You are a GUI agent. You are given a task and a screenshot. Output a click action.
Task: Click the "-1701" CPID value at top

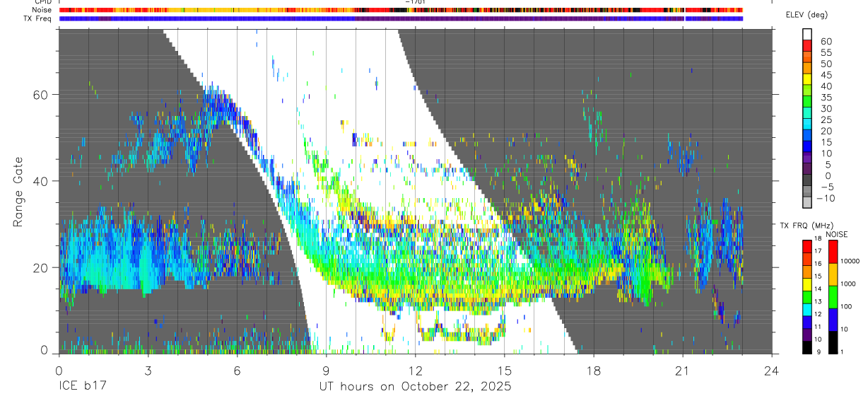click(x=416, y=2)
